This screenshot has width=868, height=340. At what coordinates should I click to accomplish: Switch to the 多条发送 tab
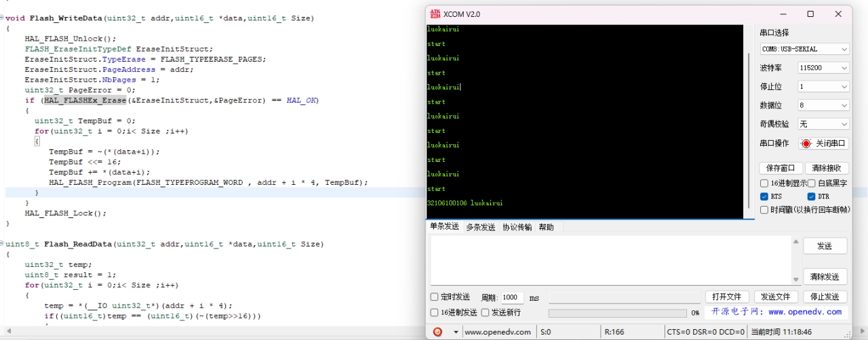pyautogui.click(x=480, y=227)
